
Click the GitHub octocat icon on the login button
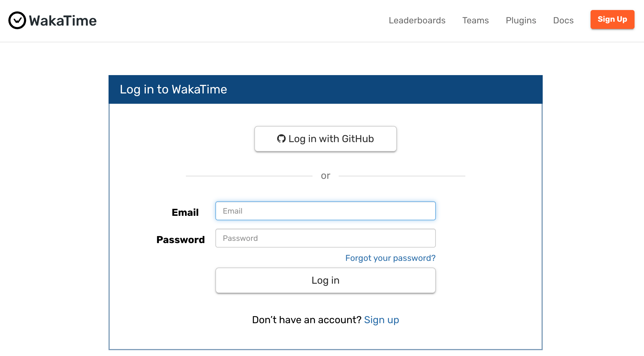click(282, 139)
